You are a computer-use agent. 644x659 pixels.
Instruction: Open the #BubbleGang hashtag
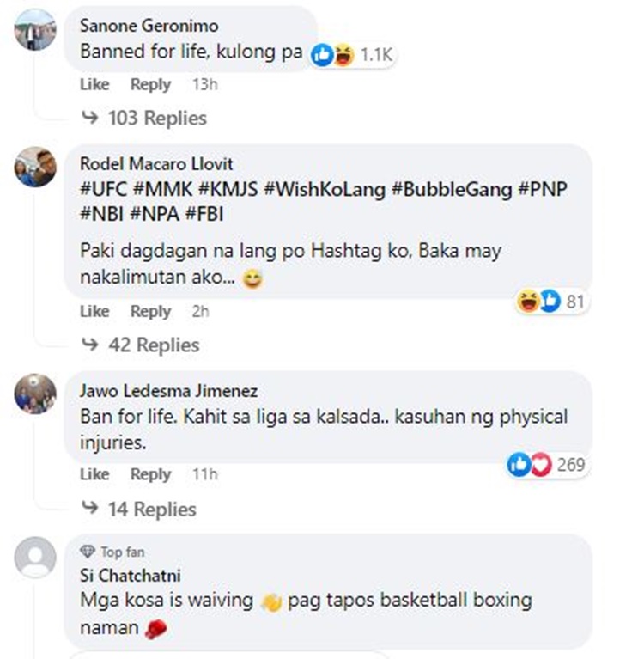(x=452, y=189)
